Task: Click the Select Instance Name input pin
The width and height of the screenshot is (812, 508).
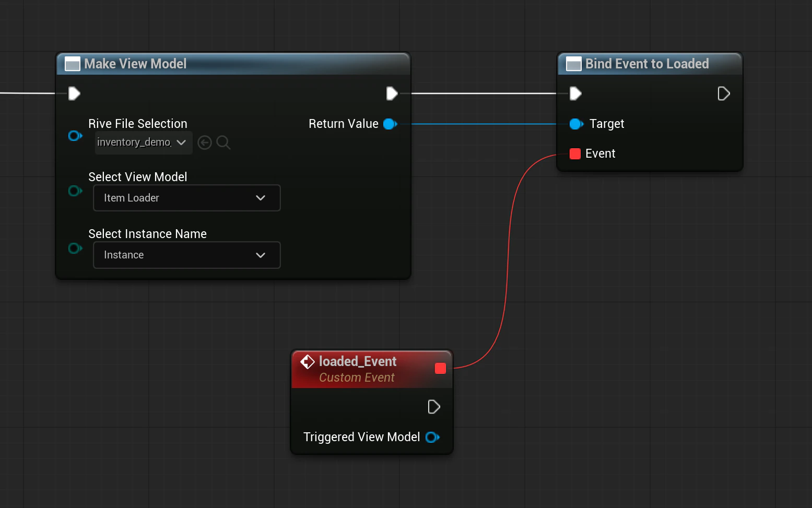Action: (75, 249)
